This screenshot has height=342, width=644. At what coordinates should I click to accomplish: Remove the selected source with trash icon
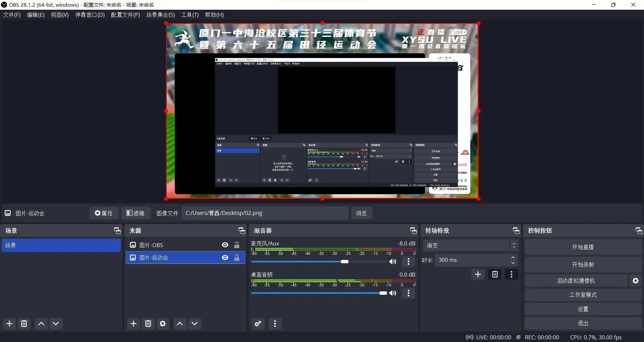148,324
